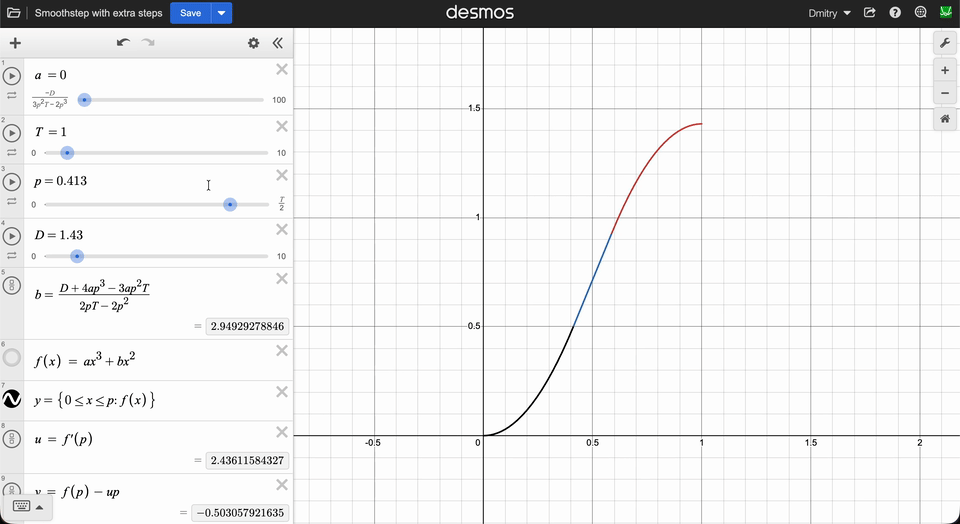Click the Save button
This screenshot has height=524, width=960.
pos(190,13)
